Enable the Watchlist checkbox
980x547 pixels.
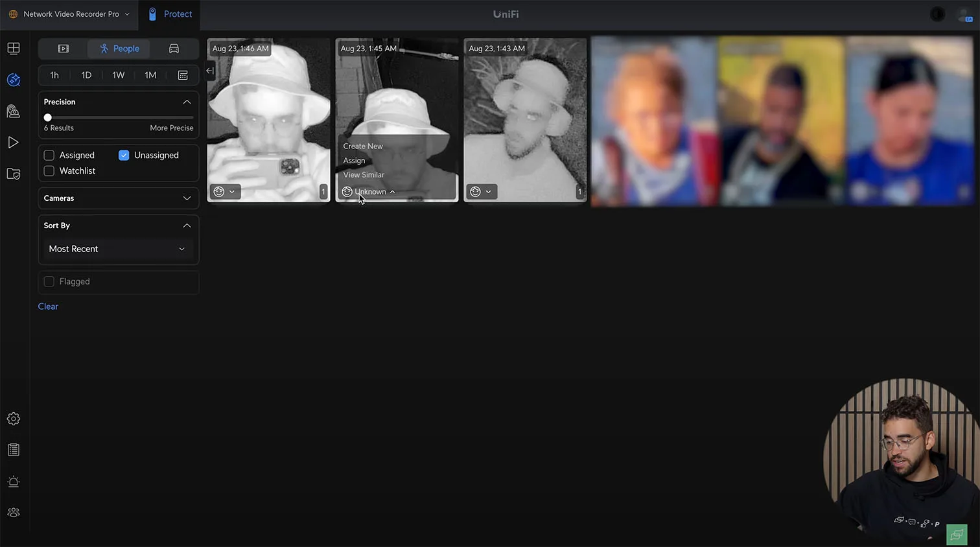(x=49, y=171)
